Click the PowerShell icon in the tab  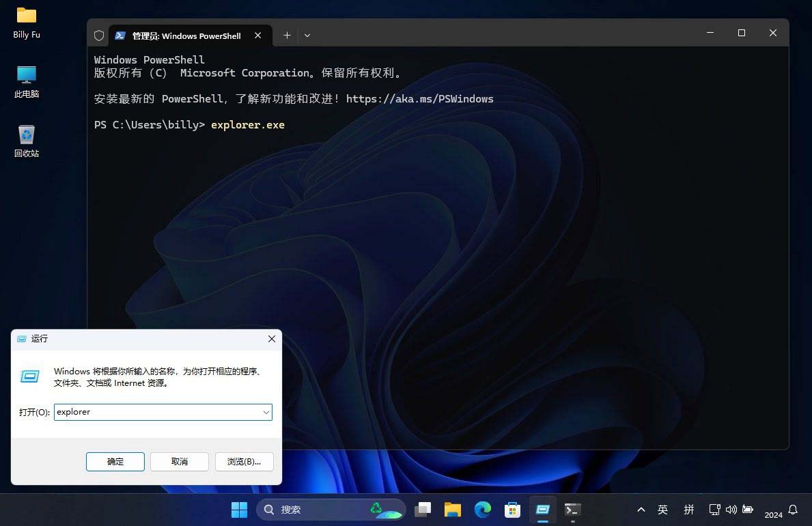coord(120,36)
